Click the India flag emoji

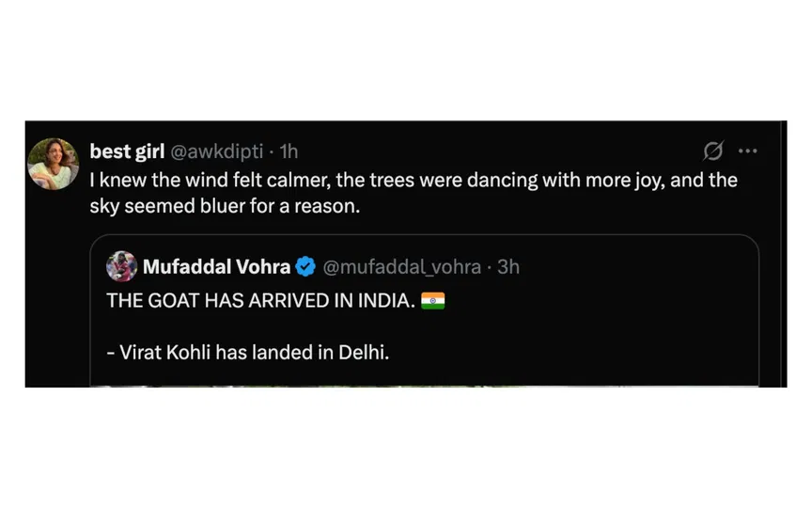433,301
